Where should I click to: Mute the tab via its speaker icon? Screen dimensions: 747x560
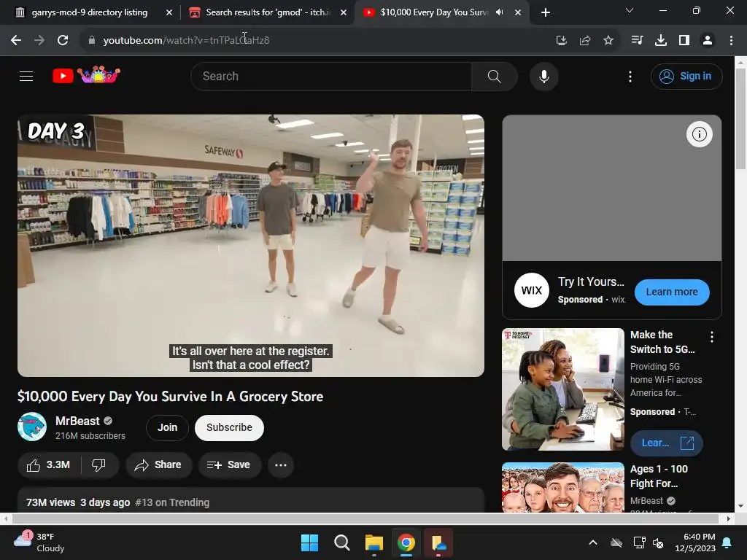point(499,12)
